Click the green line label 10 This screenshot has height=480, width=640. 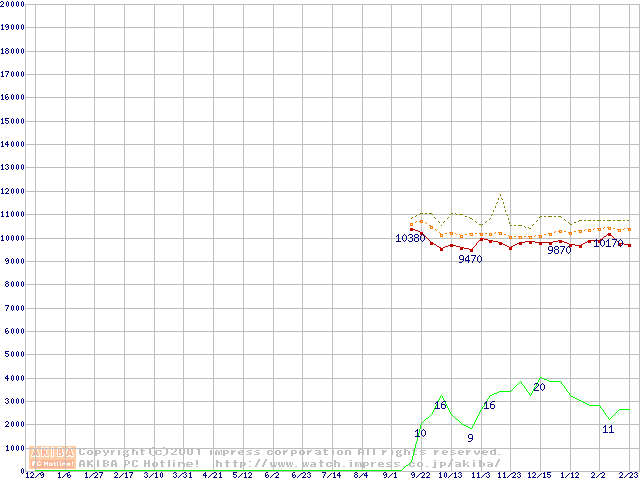[x=420, y=433]
